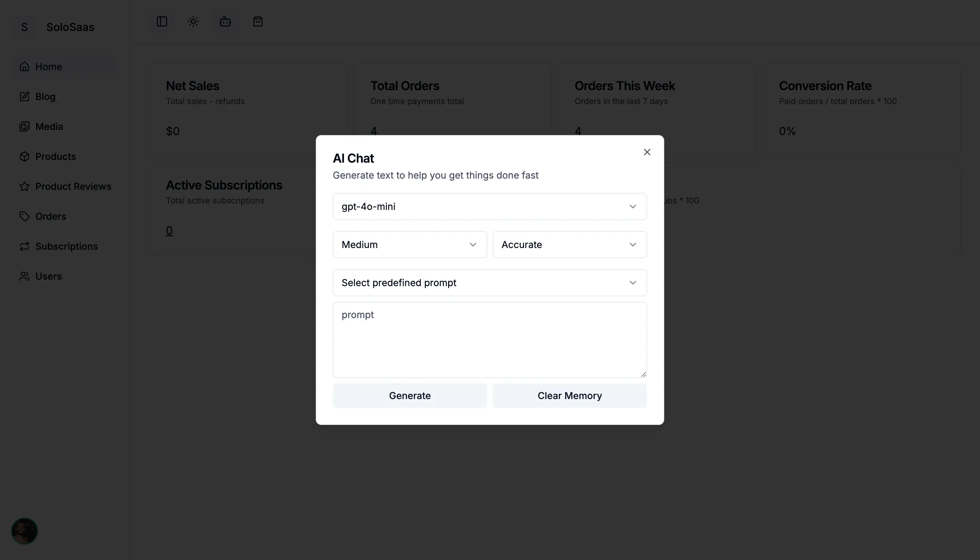Click the Clear Memory button

[570, 396]
